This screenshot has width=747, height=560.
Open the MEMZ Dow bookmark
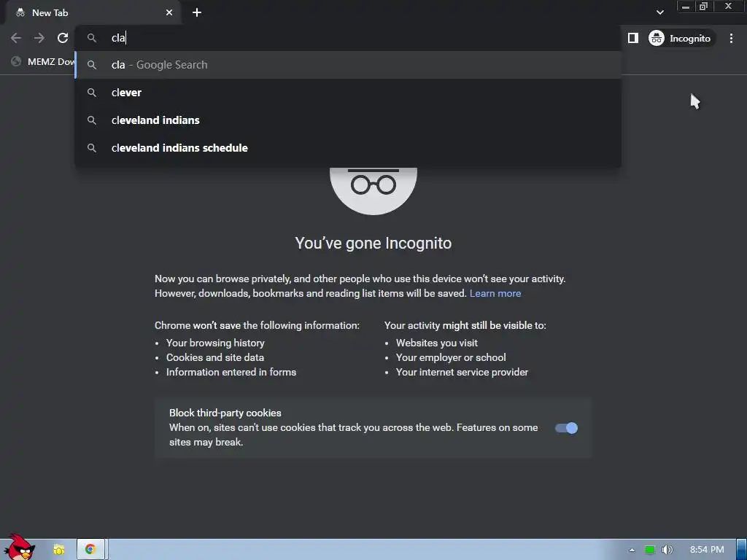(43, 61)
